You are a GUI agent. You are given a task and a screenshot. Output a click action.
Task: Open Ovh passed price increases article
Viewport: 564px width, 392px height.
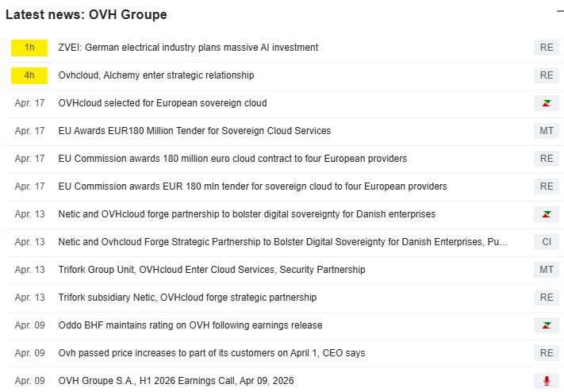212,353
